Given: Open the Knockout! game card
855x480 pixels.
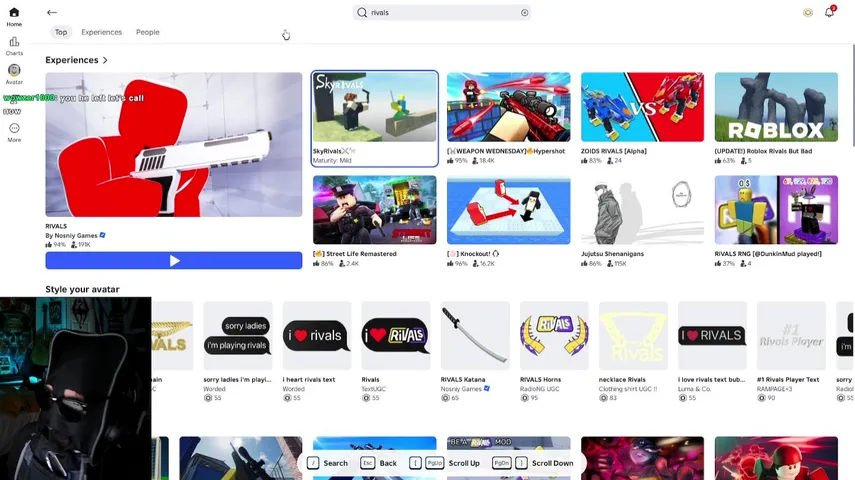Looking at the screenshot, I should tap(508, 221).
